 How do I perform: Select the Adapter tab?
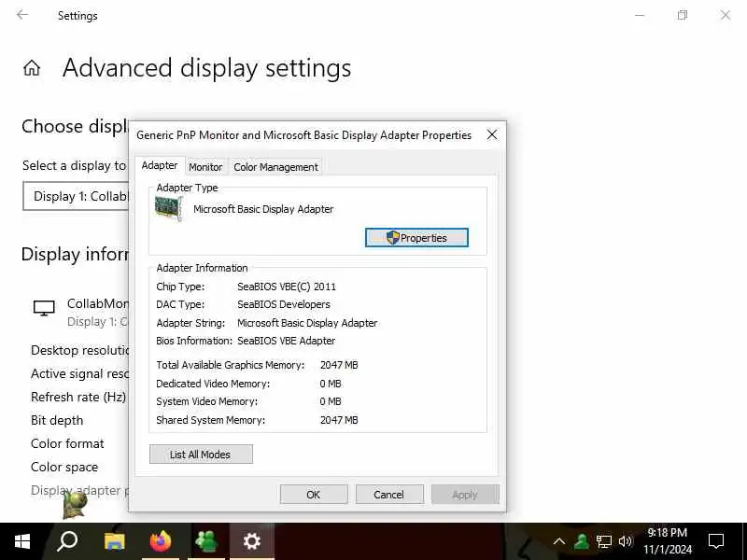[x=160, y=165]
